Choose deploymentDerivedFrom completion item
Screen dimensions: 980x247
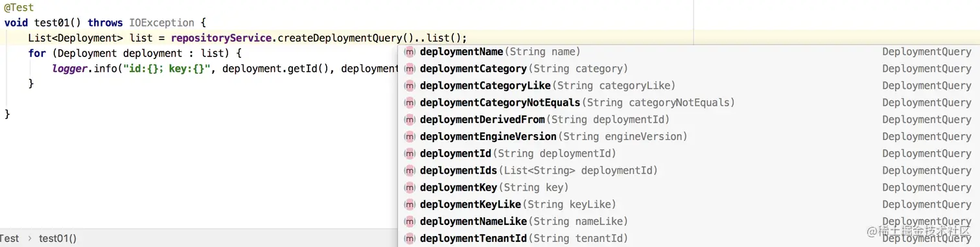click(x=688, y=119)
